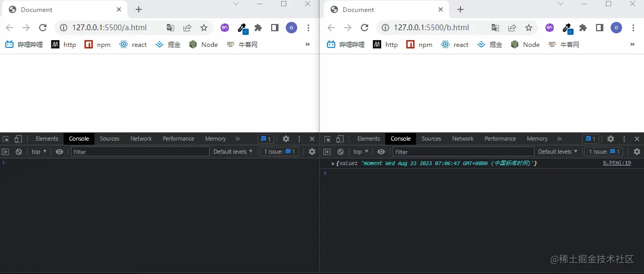Share the b.html page
Image resolution: width=644 pixels, height=274 pixels.
pos(512,28)
